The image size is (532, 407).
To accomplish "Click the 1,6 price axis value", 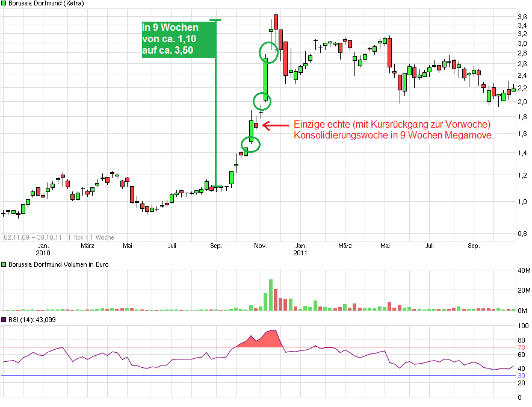I will 522,134.
